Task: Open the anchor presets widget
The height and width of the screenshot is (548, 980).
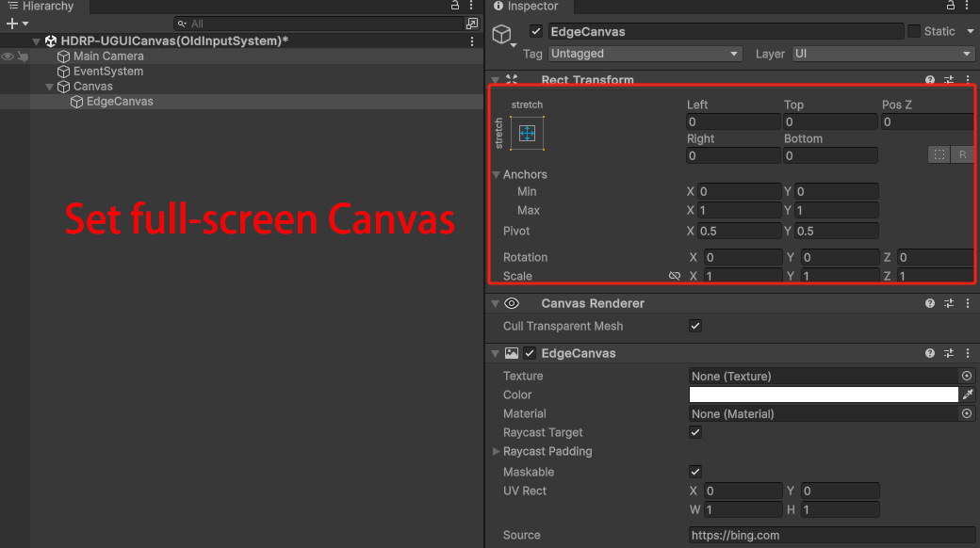Action: click(x=527, y=133)
